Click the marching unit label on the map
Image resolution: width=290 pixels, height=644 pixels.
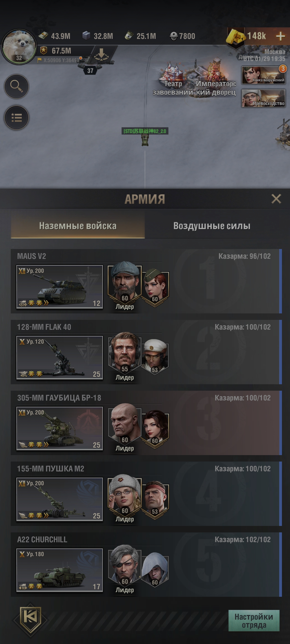click(x=145, y=131)
